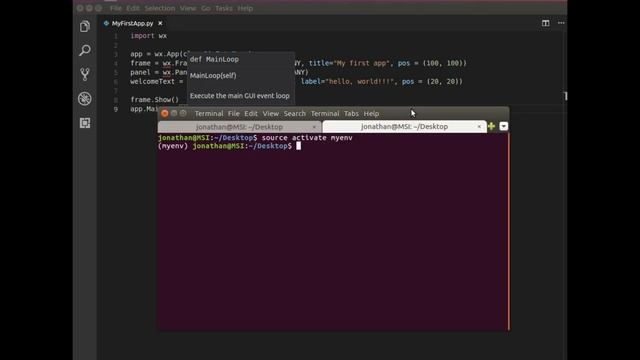Click 'Execute the main GUI event loop' text

tap(240, 96)
